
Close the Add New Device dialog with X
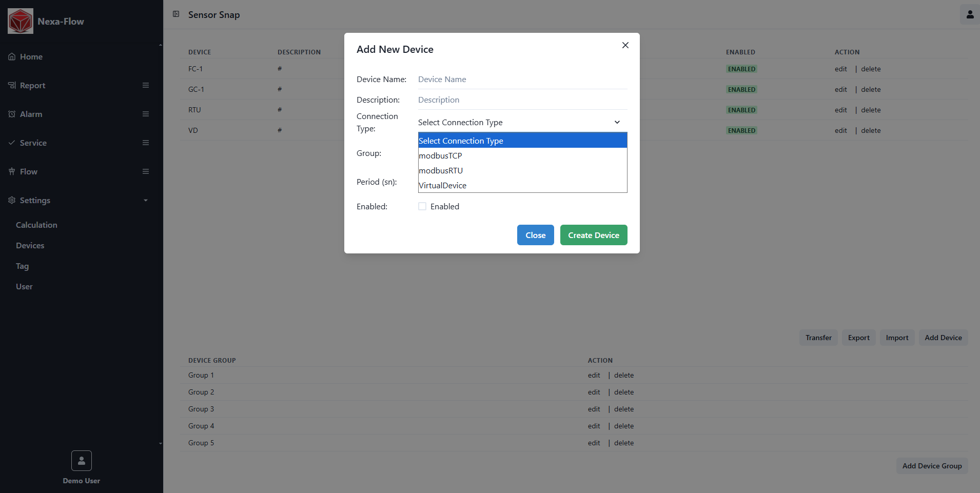click(625, 45)
